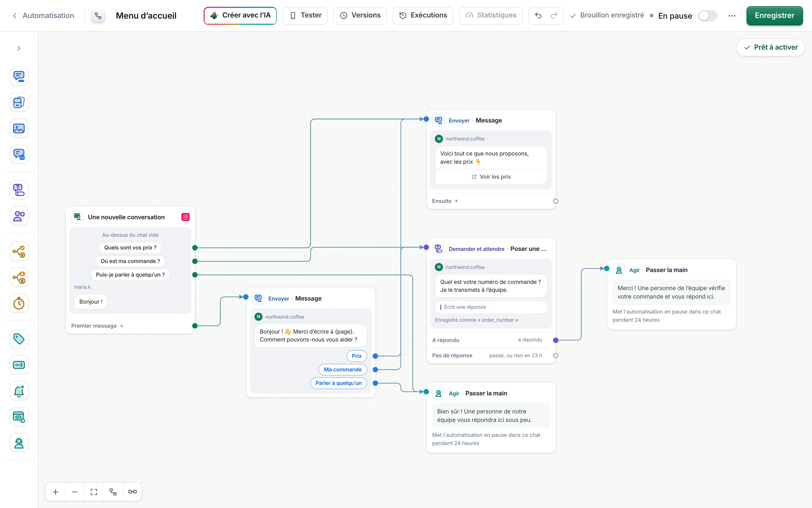Image resolution: width=812 pixels, height=508 pixels.
Task: Click the flow type icon beside Menu d'accueil
Action: (x=98, y=16)
